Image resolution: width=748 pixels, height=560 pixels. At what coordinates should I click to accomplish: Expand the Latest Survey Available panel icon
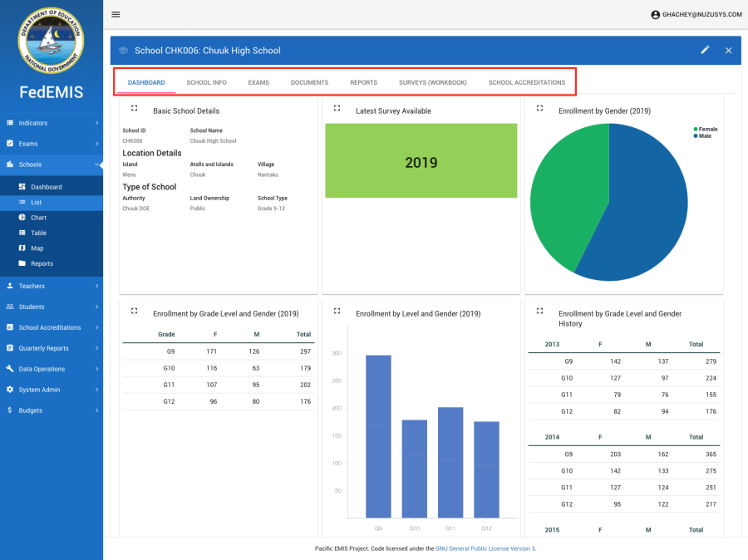point(337,108)
